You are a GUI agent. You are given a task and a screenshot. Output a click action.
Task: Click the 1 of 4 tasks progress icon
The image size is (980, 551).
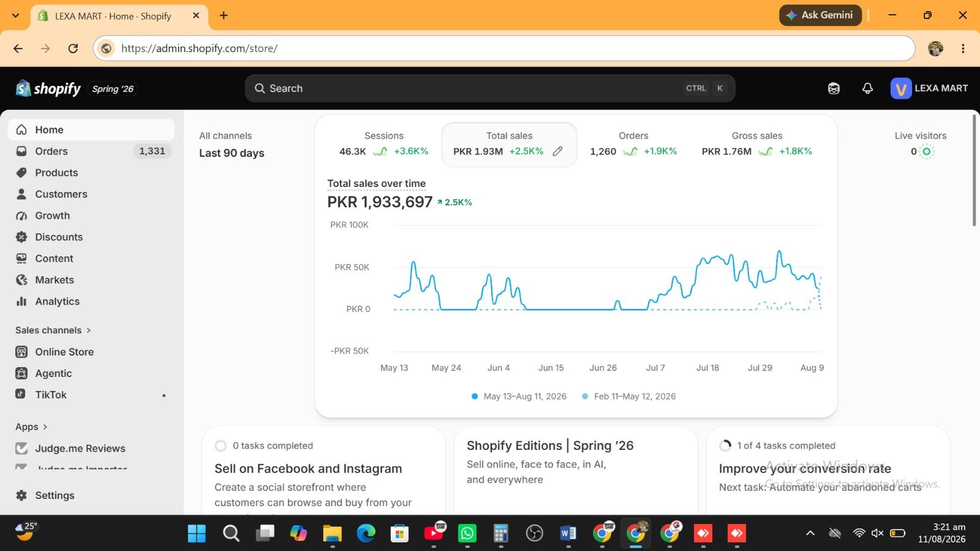(x=725, y=446)
